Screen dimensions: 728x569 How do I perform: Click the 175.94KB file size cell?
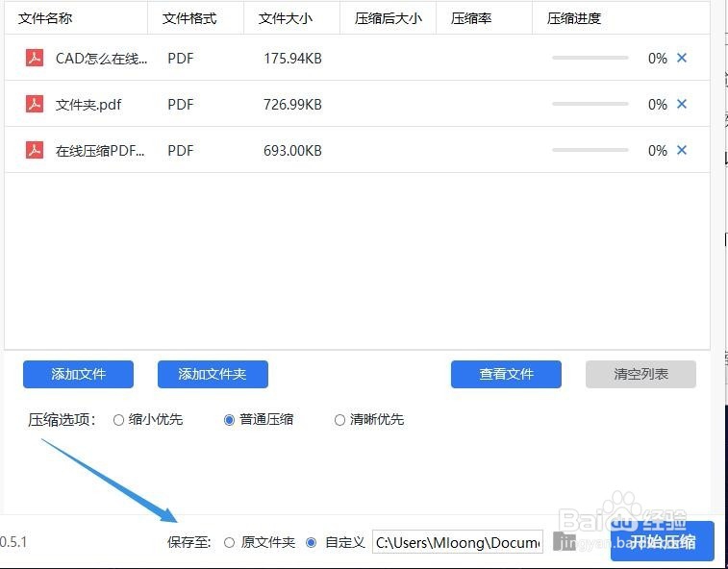[292, 59]
